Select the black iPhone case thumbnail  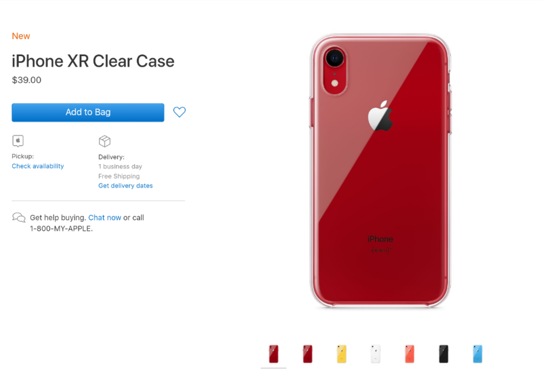click(443, 354)
